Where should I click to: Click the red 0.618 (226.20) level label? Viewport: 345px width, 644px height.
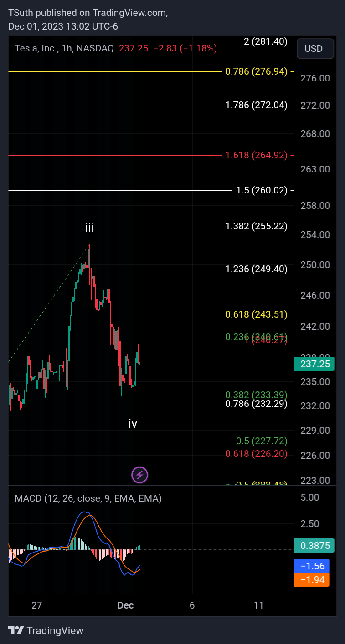click(256, 454)
